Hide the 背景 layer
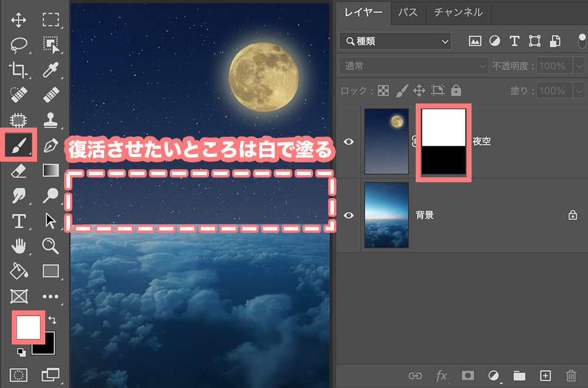The height and width of the screenshot is (388, 588). point(349,216)
